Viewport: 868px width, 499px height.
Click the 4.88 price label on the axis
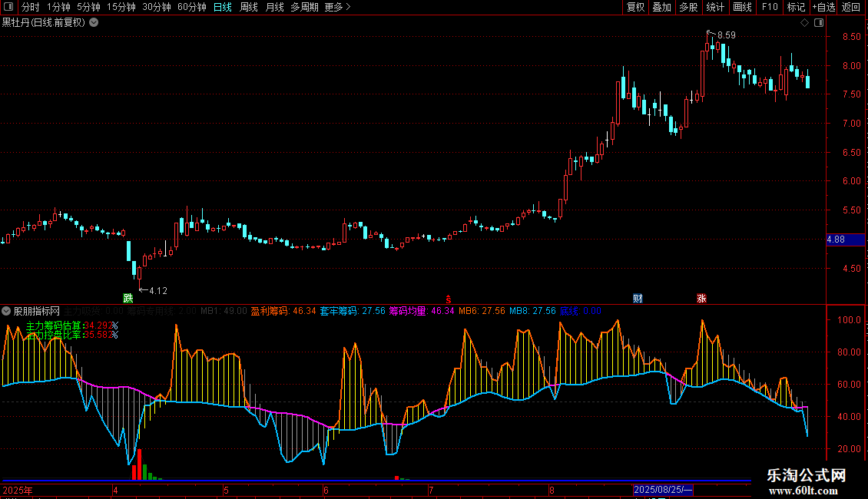coord(835,240)
